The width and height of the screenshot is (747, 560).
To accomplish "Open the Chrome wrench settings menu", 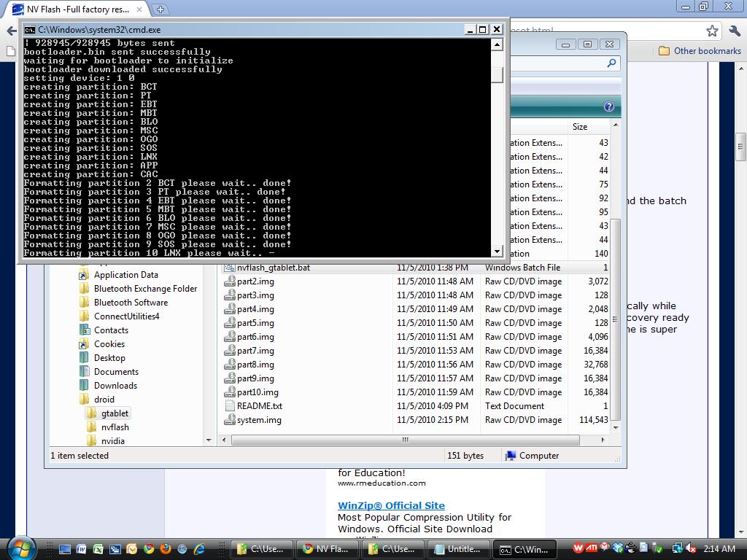I will [x=732, y=31].
